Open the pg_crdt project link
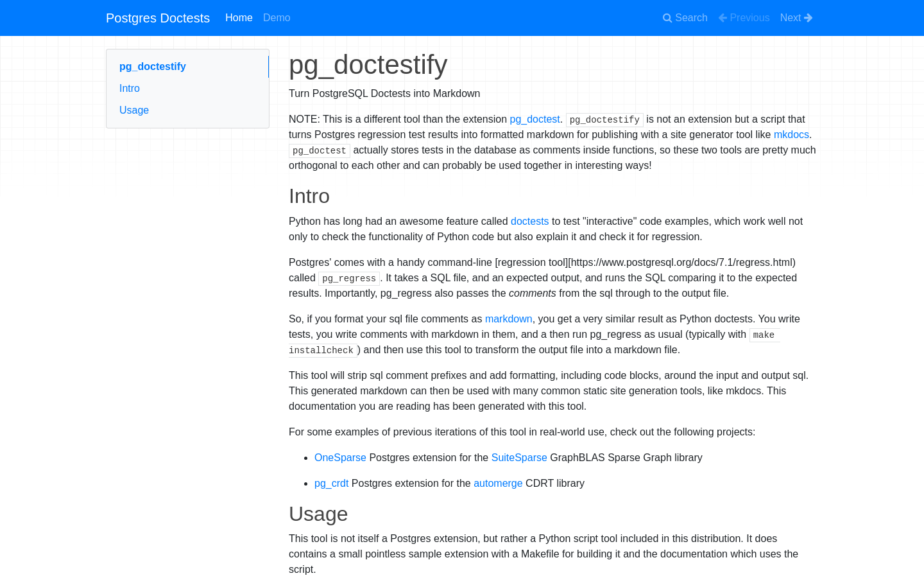924x578 pixels. pos(331,484)
